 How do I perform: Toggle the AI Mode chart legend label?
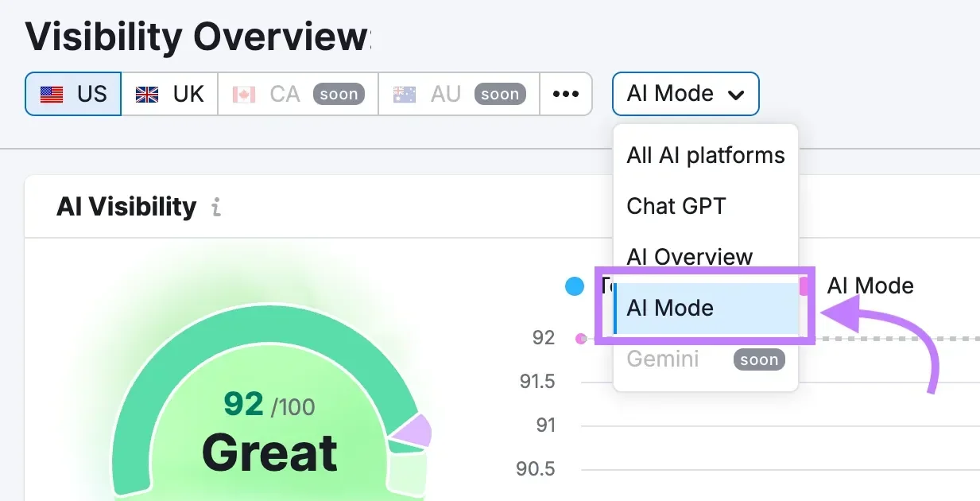870,286
